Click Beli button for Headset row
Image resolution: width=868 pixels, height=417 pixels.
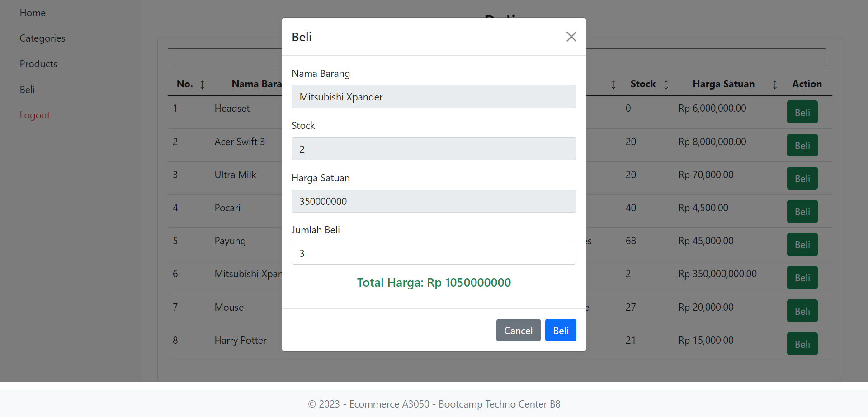coord(802,112)
